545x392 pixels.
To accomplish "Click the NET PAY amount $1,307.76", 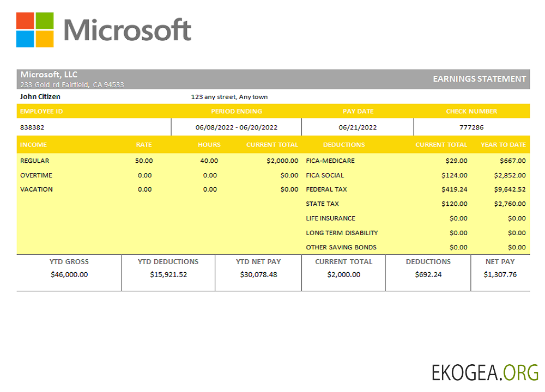I will coord(500,275).
